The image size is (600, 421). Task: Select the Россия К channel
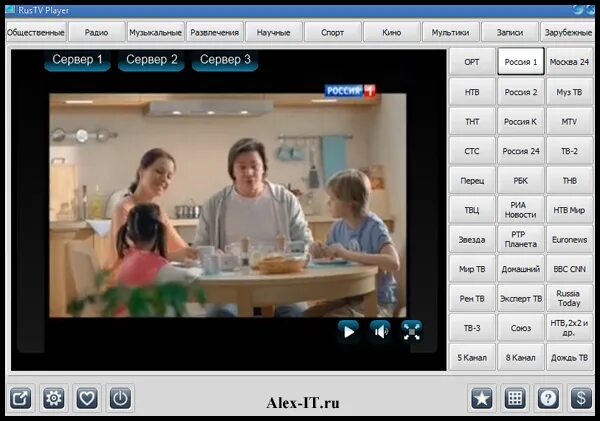(x=521, y=121)
